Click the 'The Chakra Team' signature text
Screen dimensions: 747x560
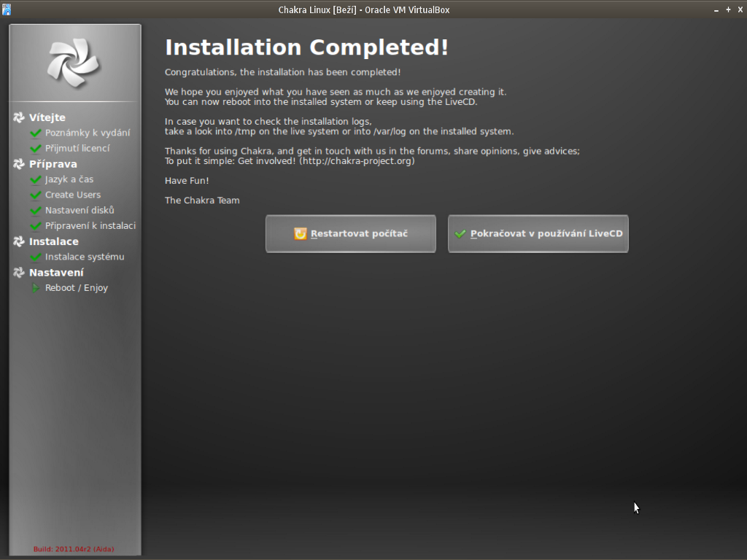(202, 201)
